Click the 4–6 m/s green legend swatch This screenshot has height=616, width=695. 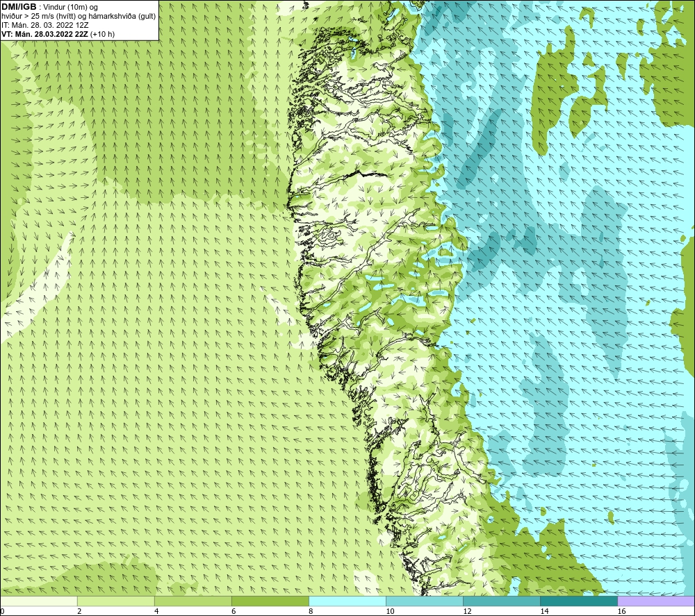193,601
